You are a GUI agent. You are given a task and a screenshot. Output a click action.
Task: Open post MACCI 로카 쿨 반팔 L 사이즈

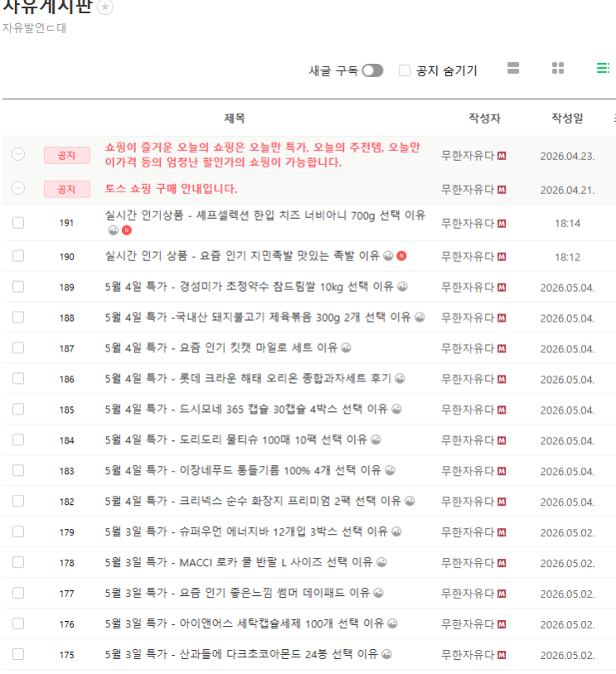click(239, 562)
